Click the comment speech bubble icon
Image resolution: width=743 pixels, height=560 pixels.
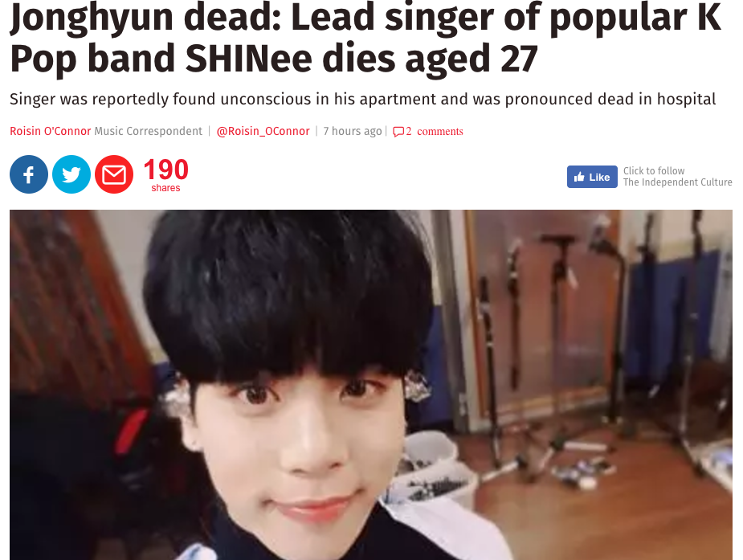398,132
